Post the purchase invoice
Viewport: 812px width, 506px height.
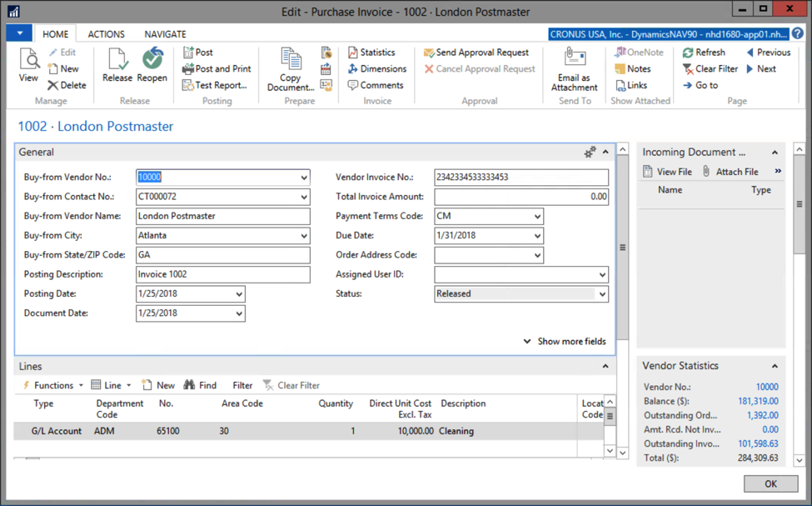pyautogui.click(x=198, y=53)
